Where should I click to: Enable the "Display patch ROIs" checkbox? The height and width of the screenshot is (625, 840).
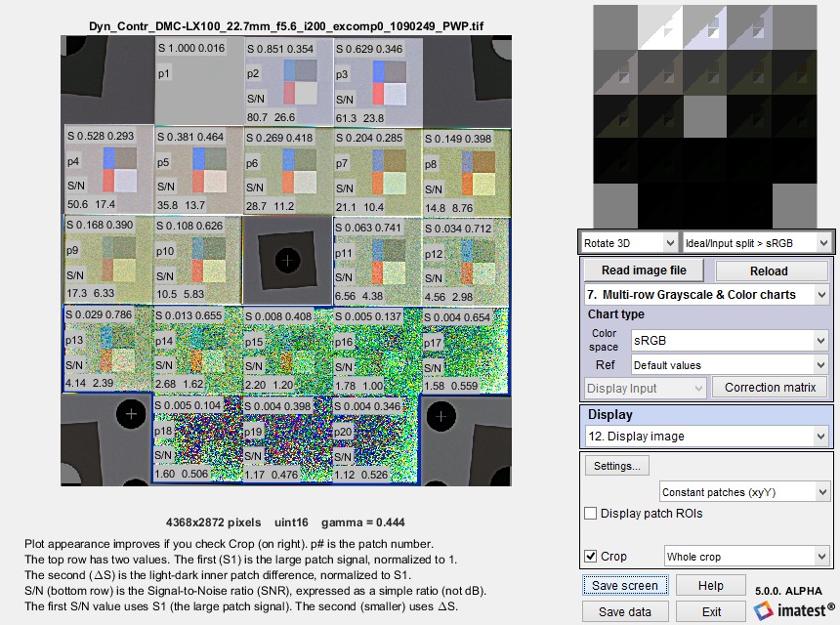click(590, 513)
